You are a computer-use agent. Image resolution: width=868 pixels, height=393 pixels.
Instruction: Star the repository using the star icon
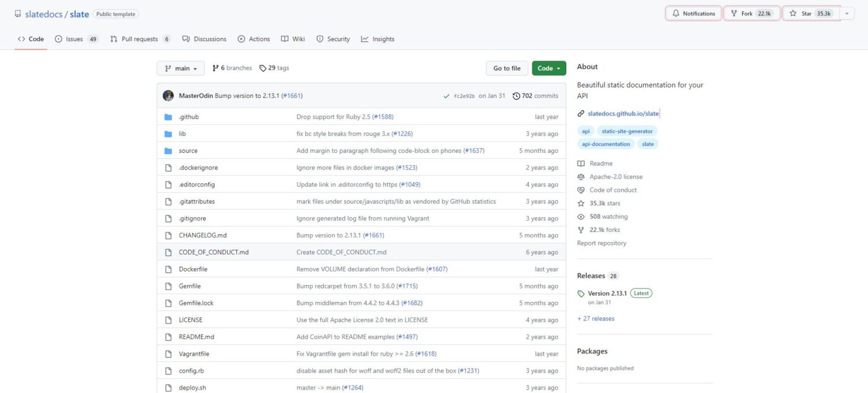click(793, 13)
